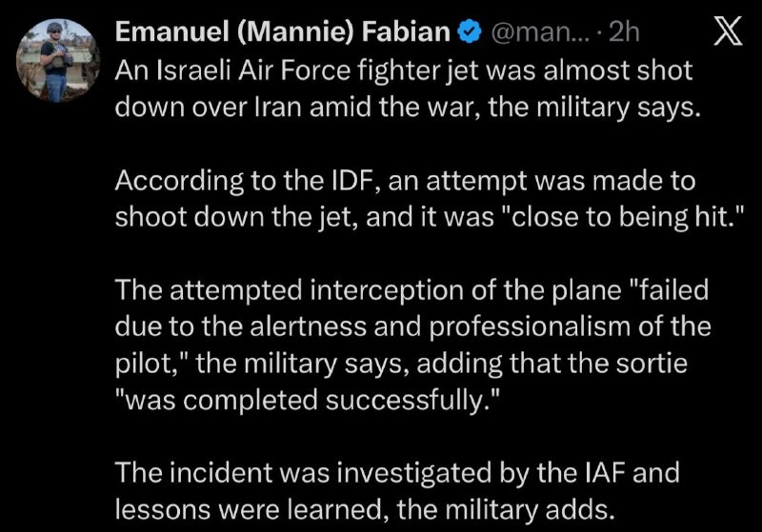762x532 pixels.
Task: Select the paragraph starting "The incident was investigated"
Action: 397,489
